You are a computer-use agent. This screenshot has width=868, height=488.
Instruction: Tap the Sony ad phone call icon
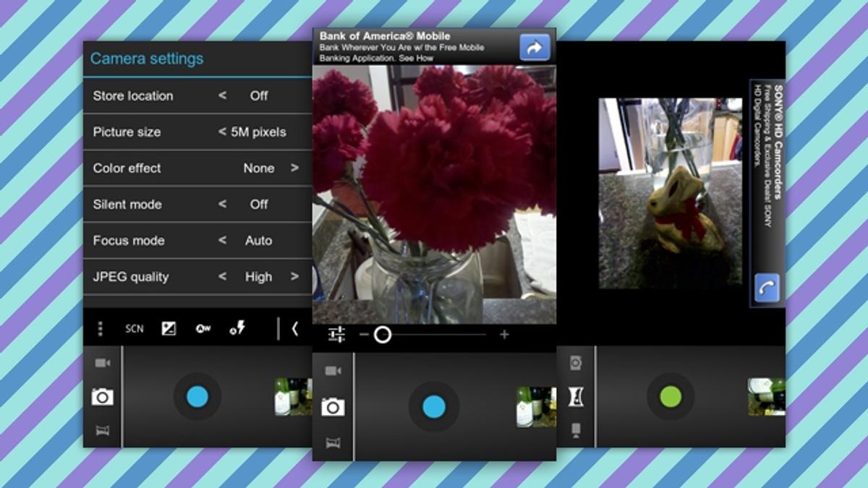(x=767, y=288)
